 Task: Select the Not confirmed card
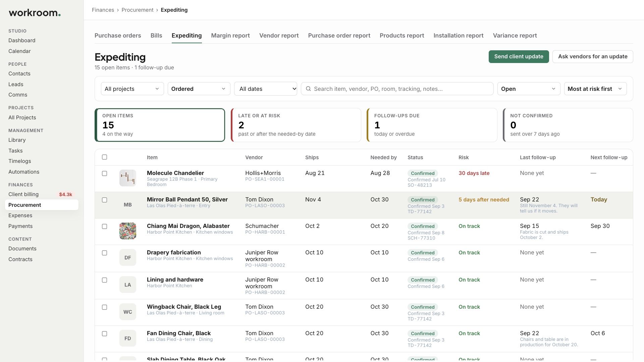568,125
